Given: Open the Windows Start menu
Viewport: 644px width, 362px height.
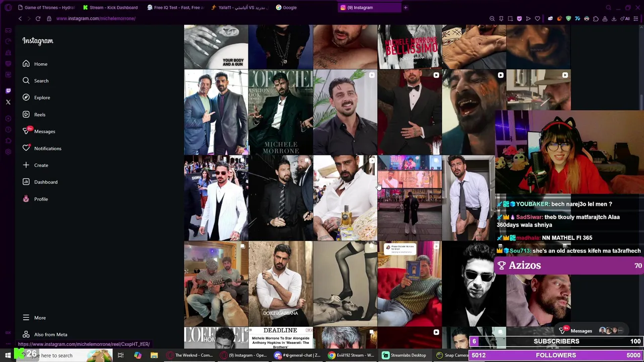Looking at the screenshot, I should (x=8, y=355).
